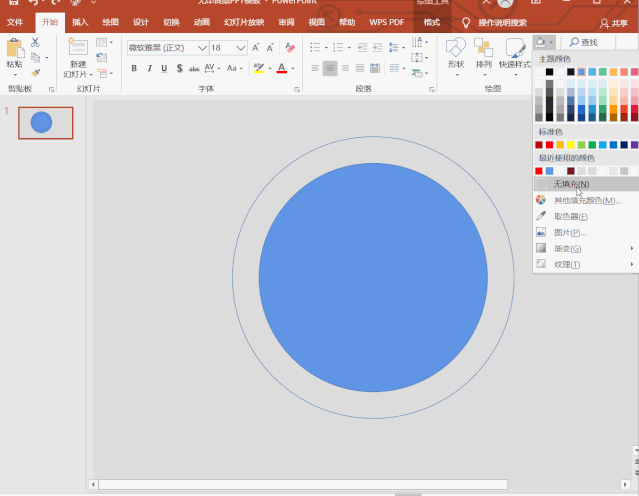
Task: Pick the red swatch under 标准色
Action: [550, 145]
